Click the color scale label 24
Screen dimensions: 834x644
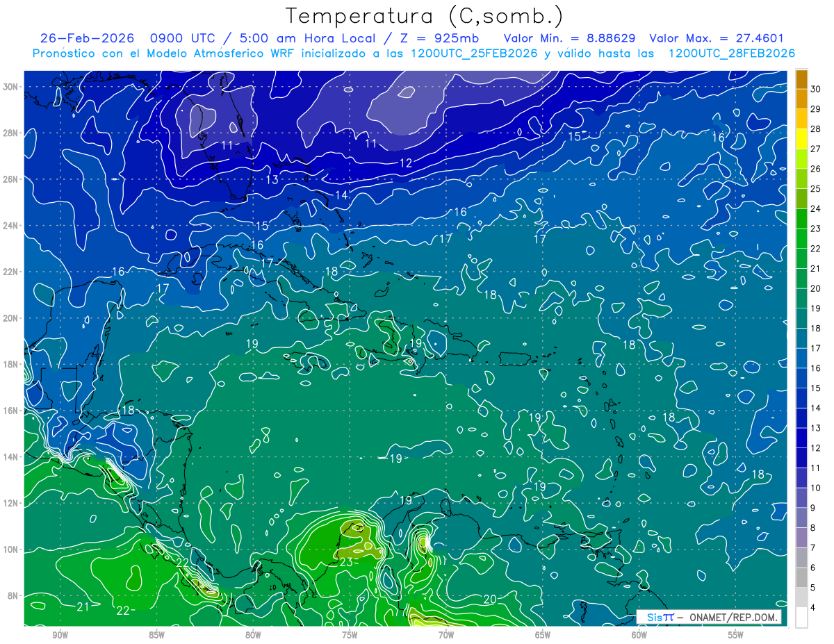(x=816, y=208)
